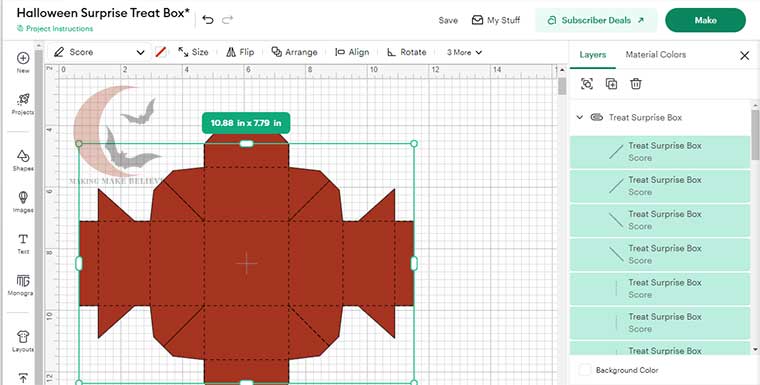Click the Flip toolbar button
The width and height of the screenshot is (760, 385).
(x=240, y=52)
